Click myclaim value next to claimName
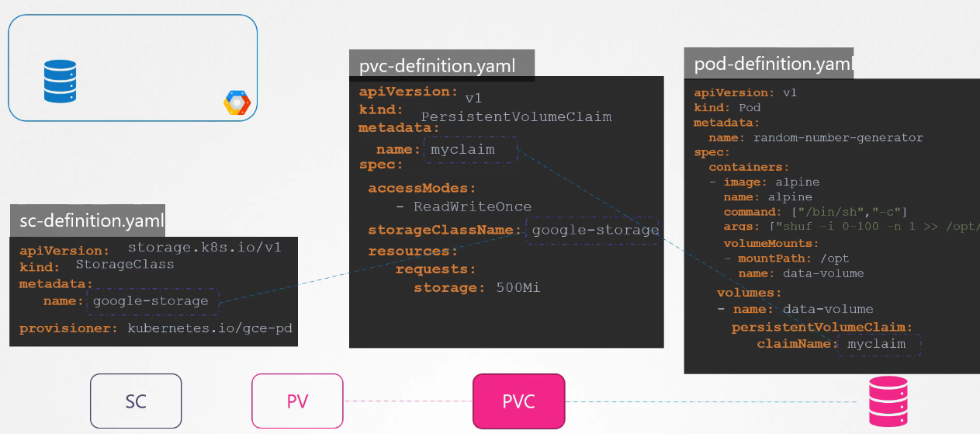Image resolution: width=980 pixels, height=434 pixels. [x=877, y=344]
